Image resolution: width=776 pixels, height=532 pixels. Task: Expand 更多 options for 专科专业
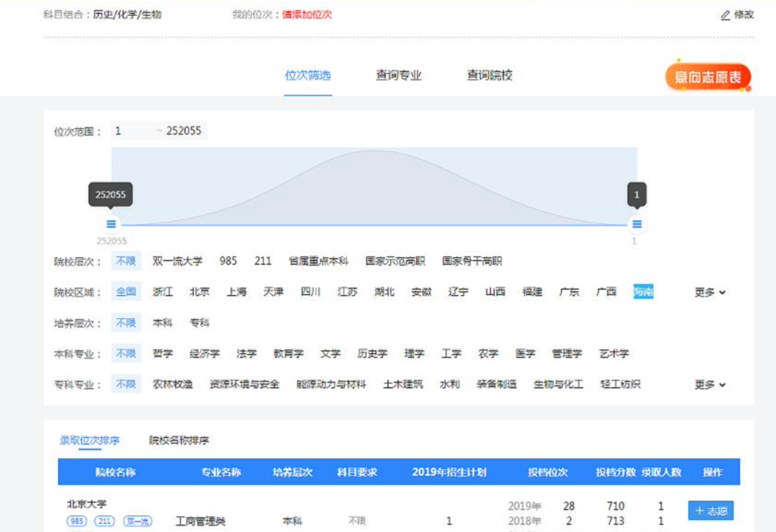(x=705, y=384)
